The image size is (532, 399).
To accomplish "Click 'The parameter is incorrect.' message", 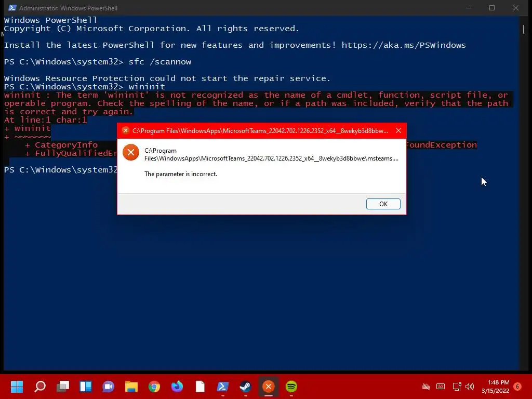I will 180,174.
